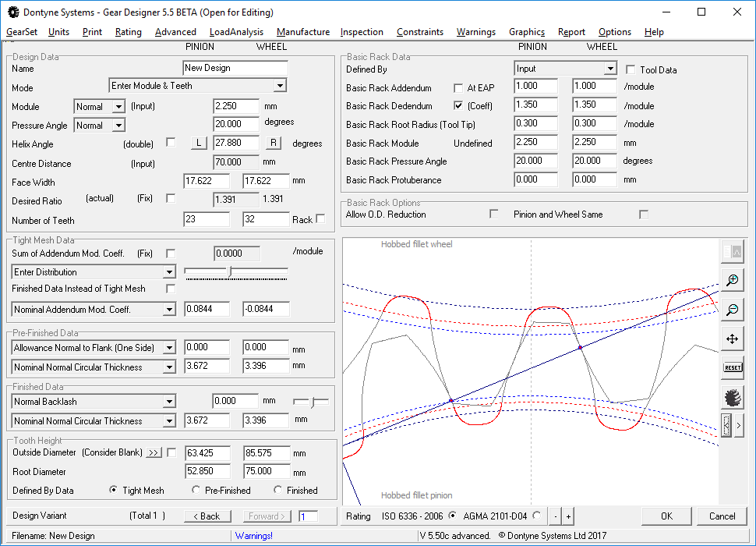Click the Module value field 2.250

[236, 106]
